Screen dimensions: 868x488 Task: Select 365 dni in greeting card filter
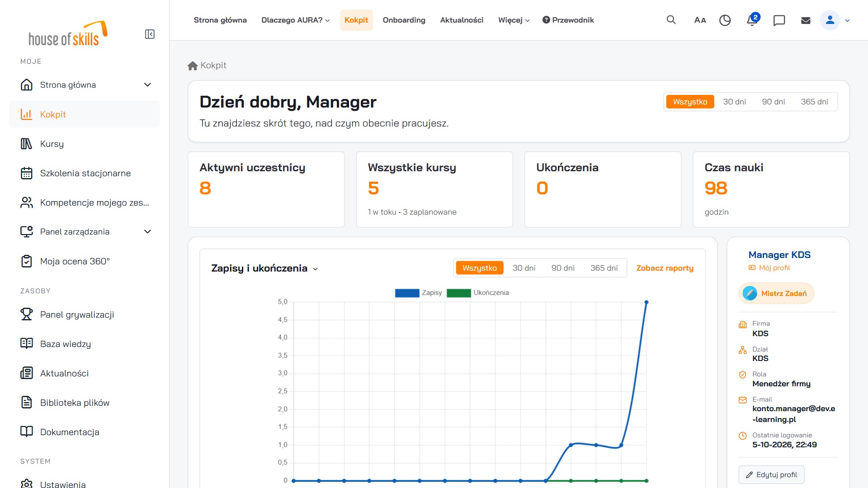(x=814, y=102)
